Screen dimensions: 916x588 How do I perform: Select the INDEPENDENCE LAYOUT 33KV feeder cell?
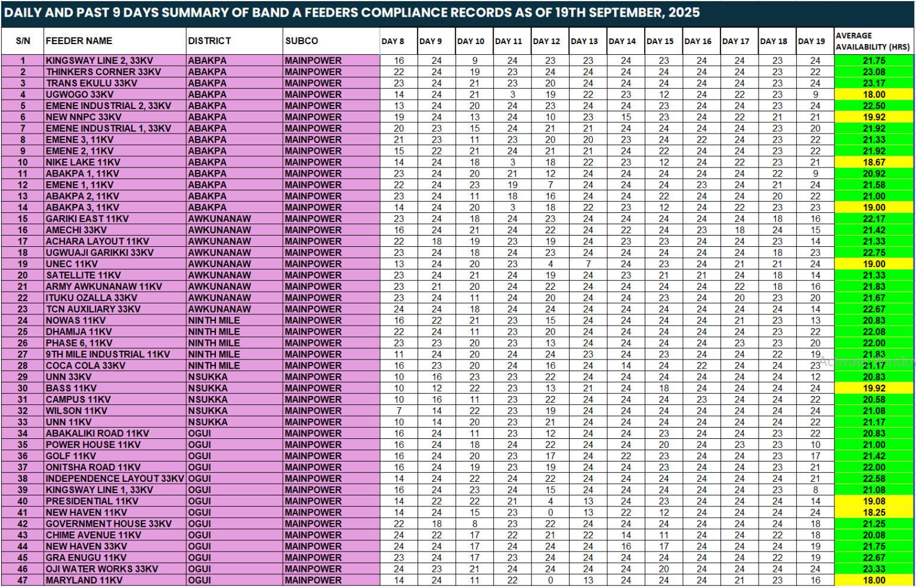point(114,479)
